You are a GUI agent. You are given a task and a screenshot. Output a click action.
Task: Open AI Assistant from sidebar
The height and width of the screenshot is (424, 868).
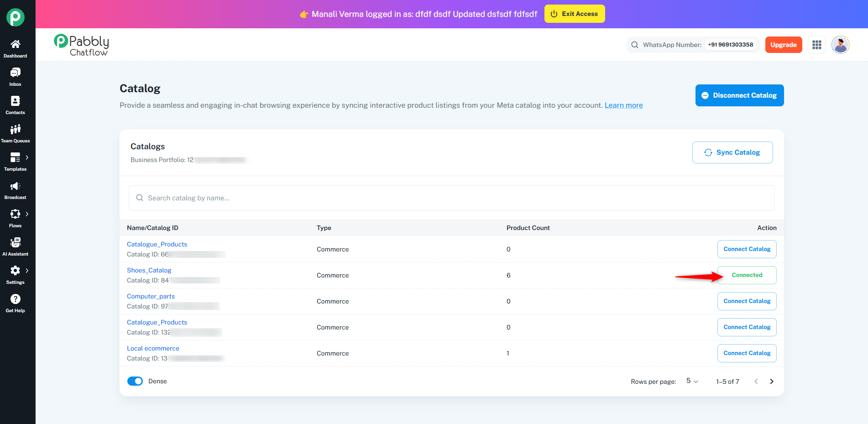click(16, 243)
